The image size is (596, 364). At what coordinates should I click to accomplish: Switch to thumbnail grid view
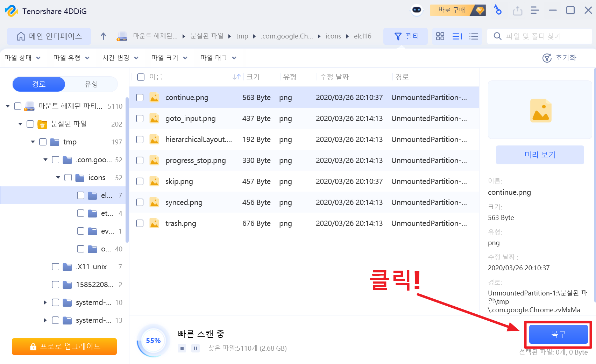click(440, 36)
